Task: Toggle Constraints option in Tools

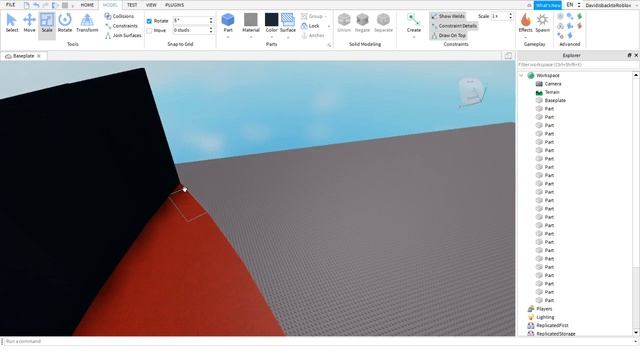Action: [x=121, y=26]
